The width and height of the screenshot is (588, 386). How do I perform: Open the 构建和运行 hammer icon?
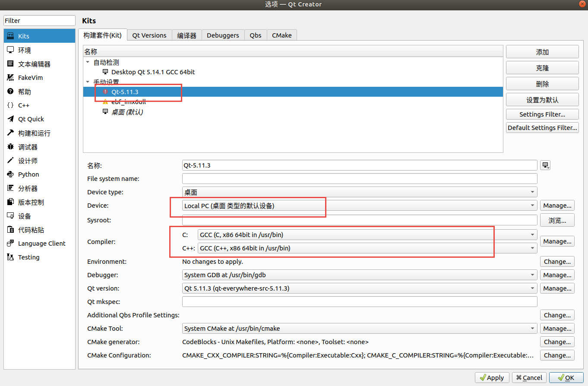click(11, 133)
